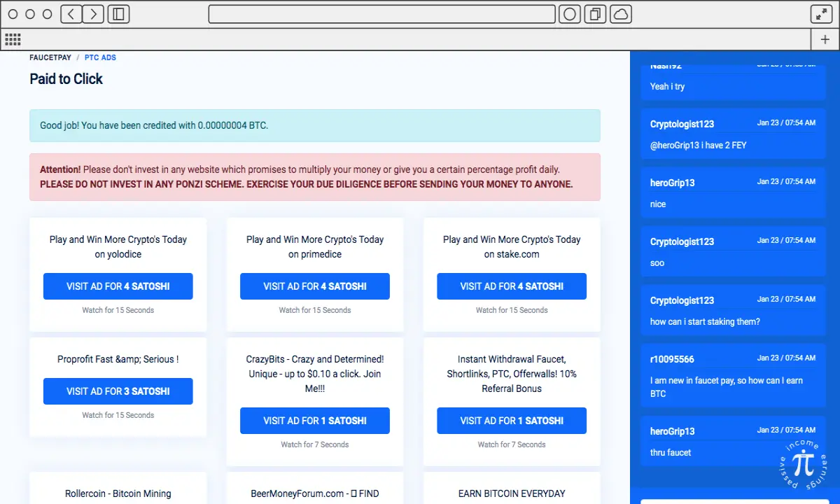Screen dimensions: 840x504
Task: Click 'Play and Win More Crypto's Today on yolodice'
Action: coord(118,246)
